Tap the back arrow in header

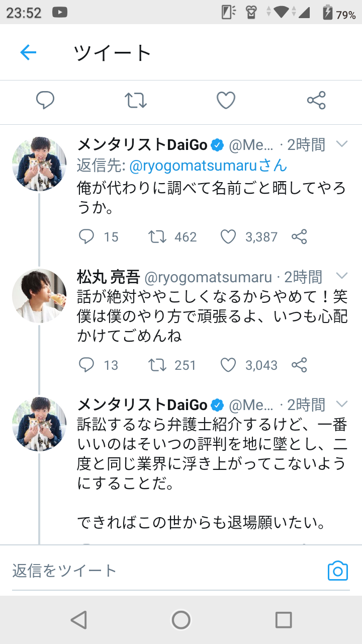click(28, 52)
